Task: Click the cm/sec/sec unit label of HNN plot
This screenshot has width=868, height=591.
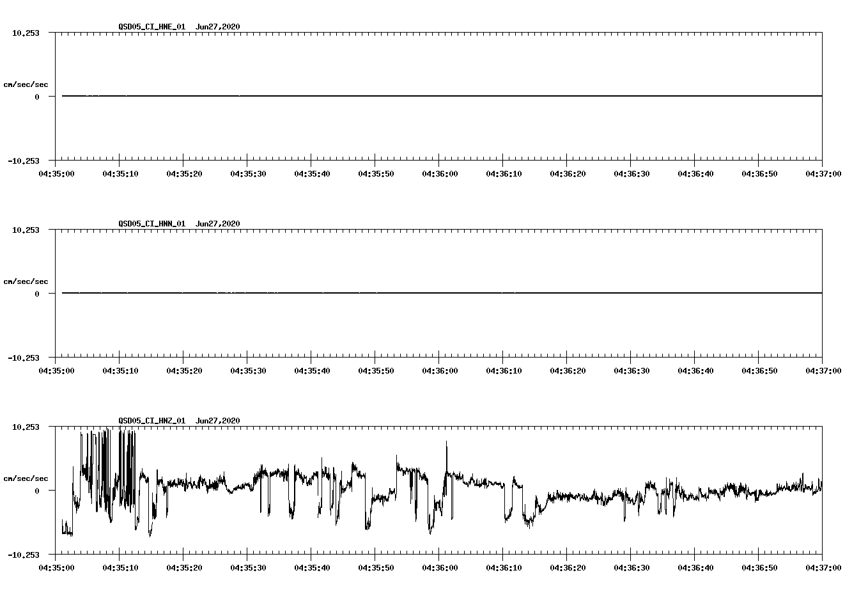Action: [26, 281]
